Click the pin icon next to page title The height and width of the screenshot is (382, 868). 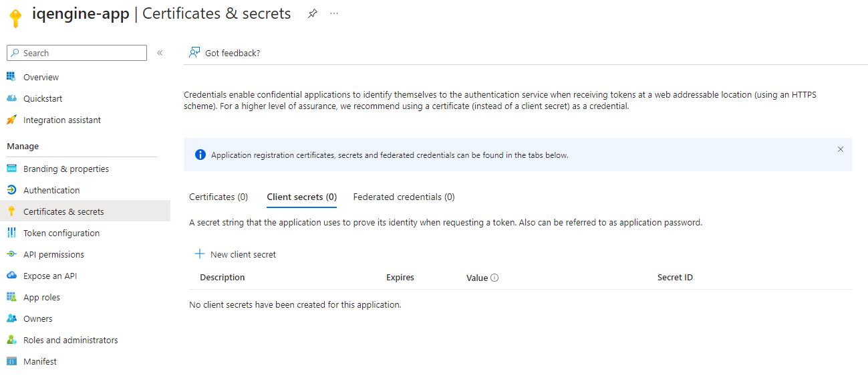[312, 14]
